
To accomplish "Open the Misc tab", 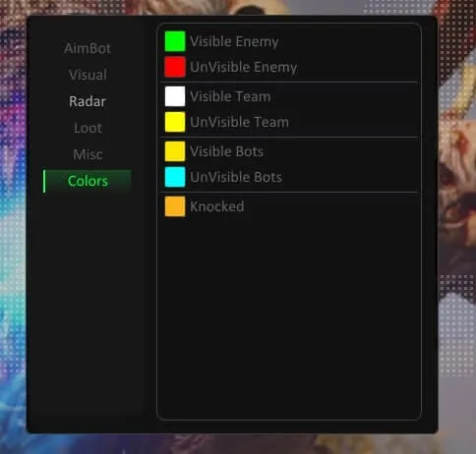I will pos(88,154).
